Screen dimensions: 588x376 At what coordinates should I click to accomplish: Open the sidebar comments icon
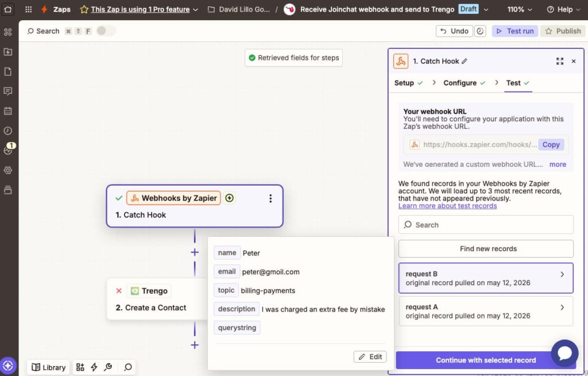click(8, 91)
